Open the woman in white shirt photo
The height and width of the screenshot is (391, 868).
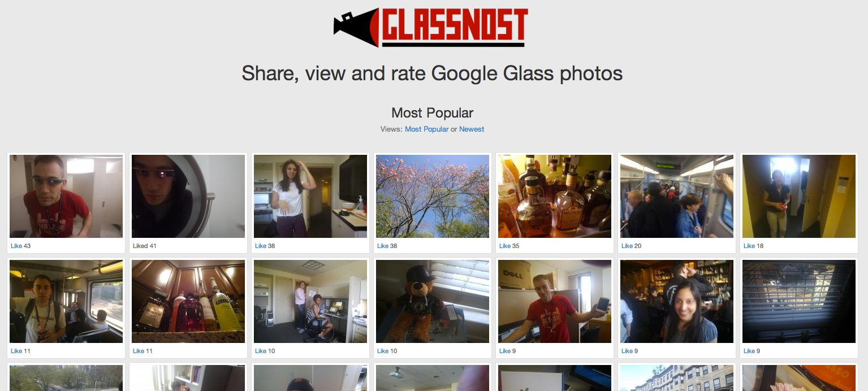[x=310, y=196]
